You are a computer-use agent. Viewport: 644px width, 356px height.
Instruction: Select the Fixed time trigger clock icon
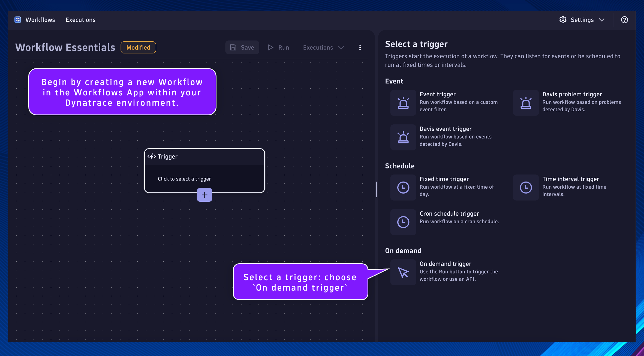403,188
